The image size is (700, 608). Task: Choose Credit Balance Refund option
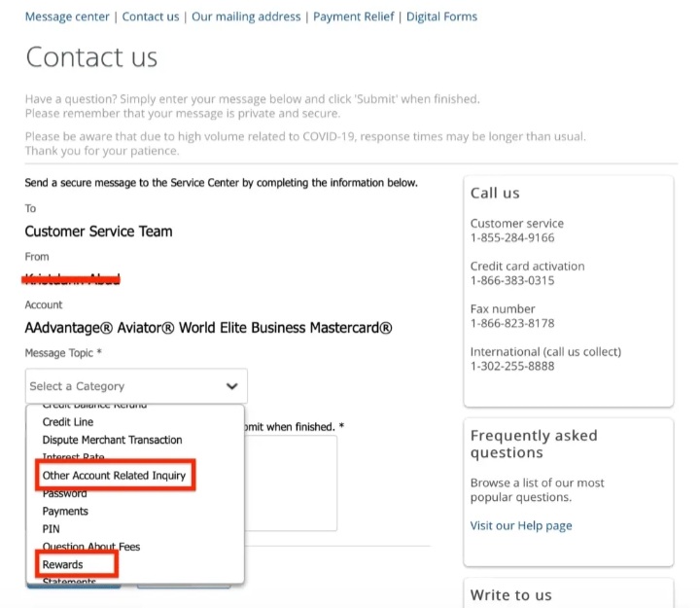point(94,407)
